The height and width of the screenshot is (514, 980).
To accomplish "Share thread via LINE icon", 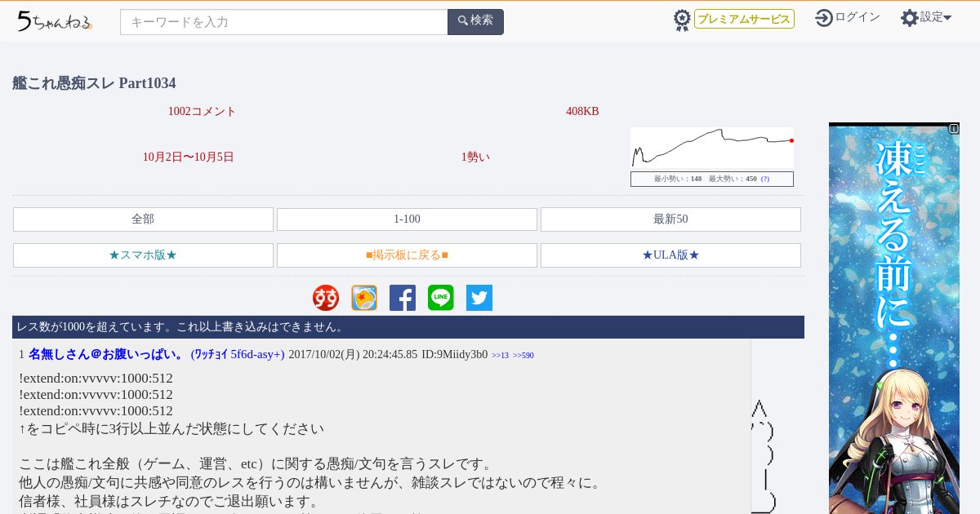I will click(441, 298).
